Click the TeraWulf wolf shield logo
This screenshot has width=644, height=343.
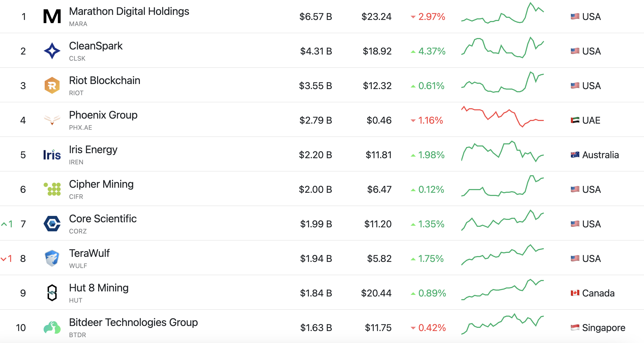click(52, 258)
